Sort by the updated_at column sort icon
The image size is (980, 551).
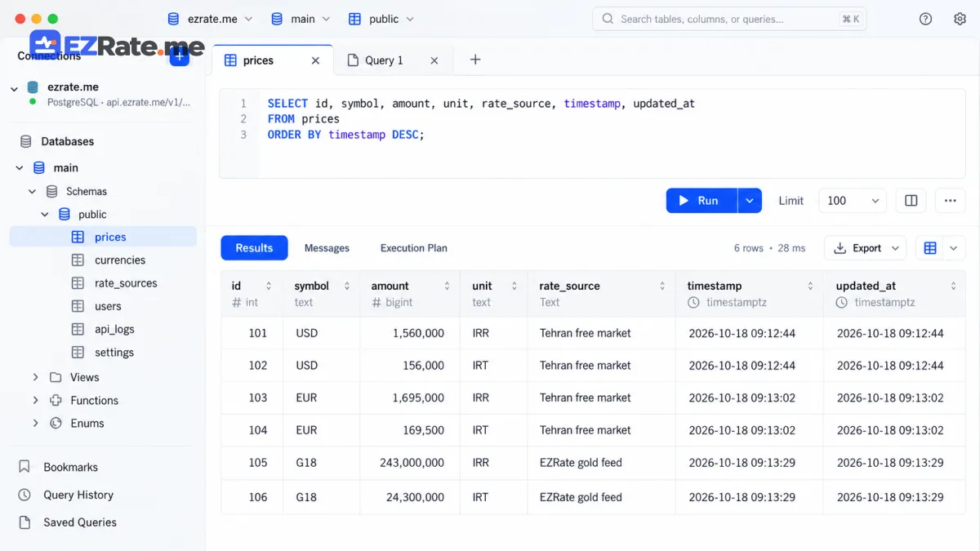tap(953, 286)
